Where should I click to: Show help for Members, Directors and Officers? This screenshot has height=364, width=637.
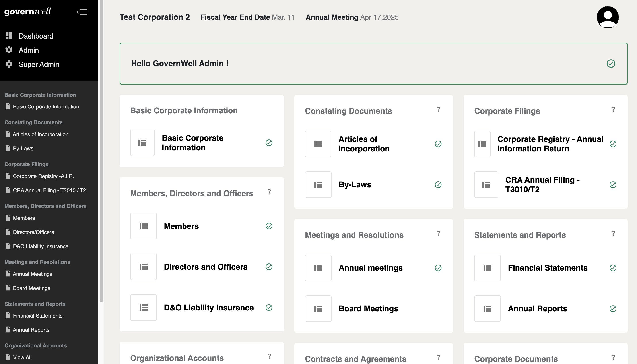click(x=269, y=192)
